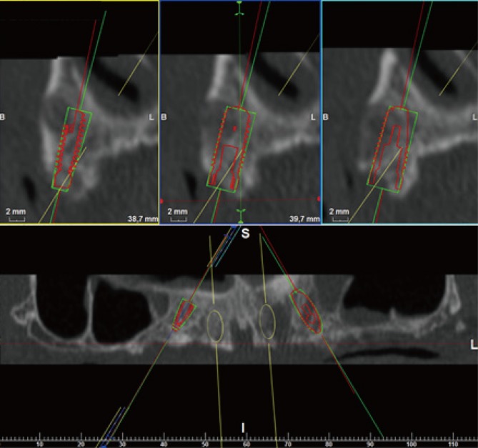
Task: Click the right yellow ellipse marker in panorama
Action: coord(267,321)
